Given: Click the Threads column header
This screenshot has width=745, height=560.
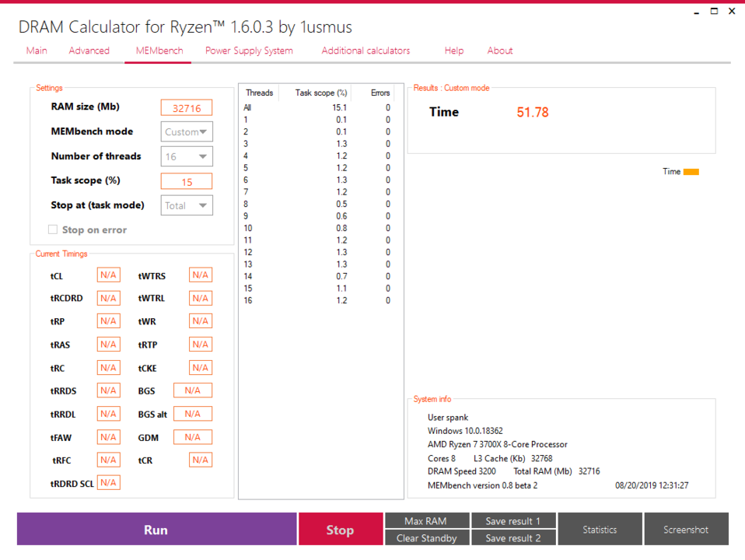Looking at the screenshot, I should click(260, 93).
